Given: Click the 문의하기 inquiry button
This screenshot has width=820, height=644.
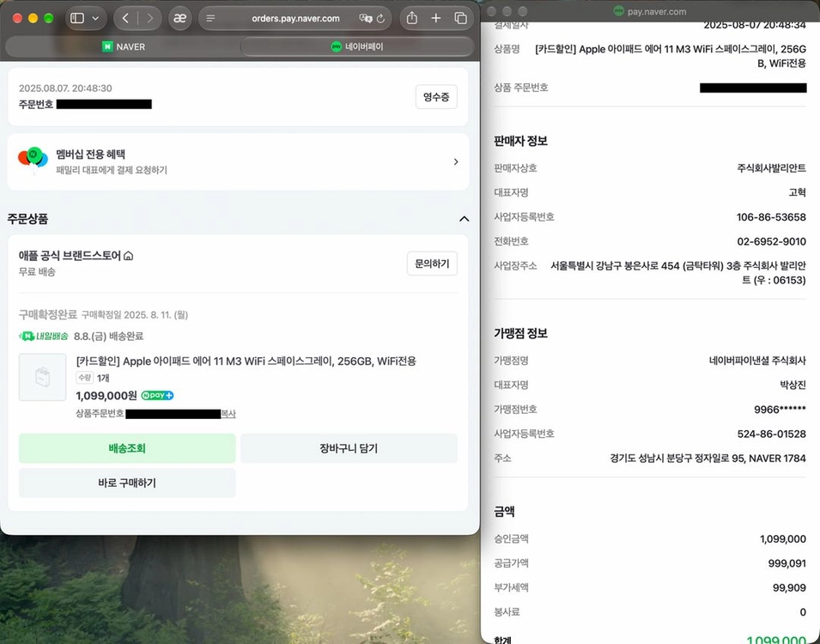Looking at the screenshot, I should 432,264.
